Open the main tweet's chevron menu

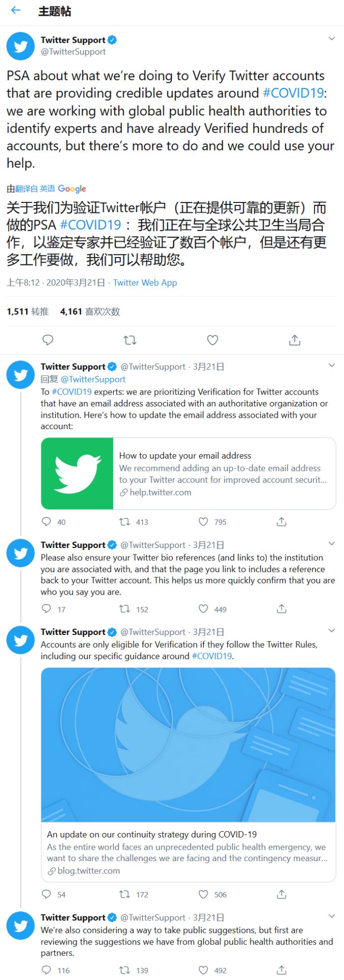tap(331, 39)
